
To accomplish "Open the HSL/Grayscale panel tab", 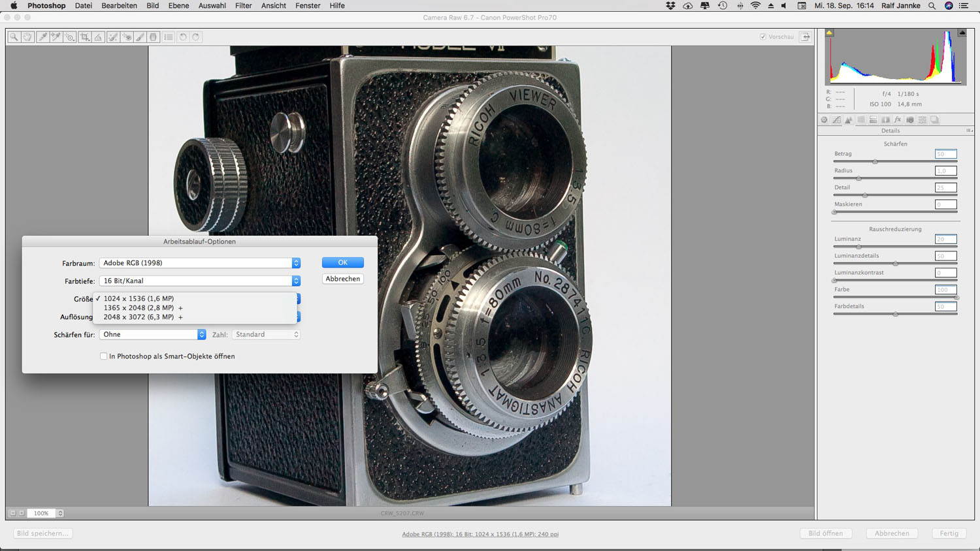I will (860, 119).
